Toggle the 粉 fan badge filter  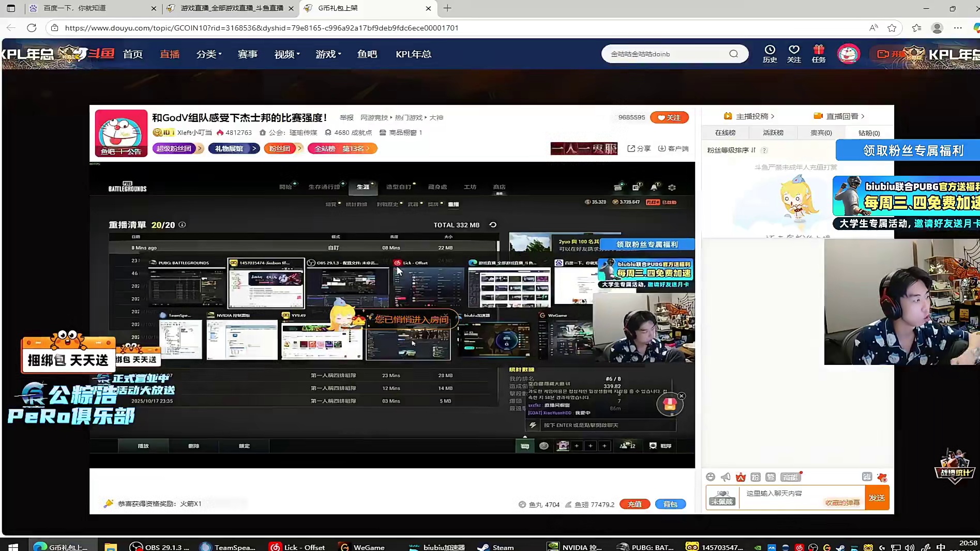pyautogui.click(x=756, y=477)
